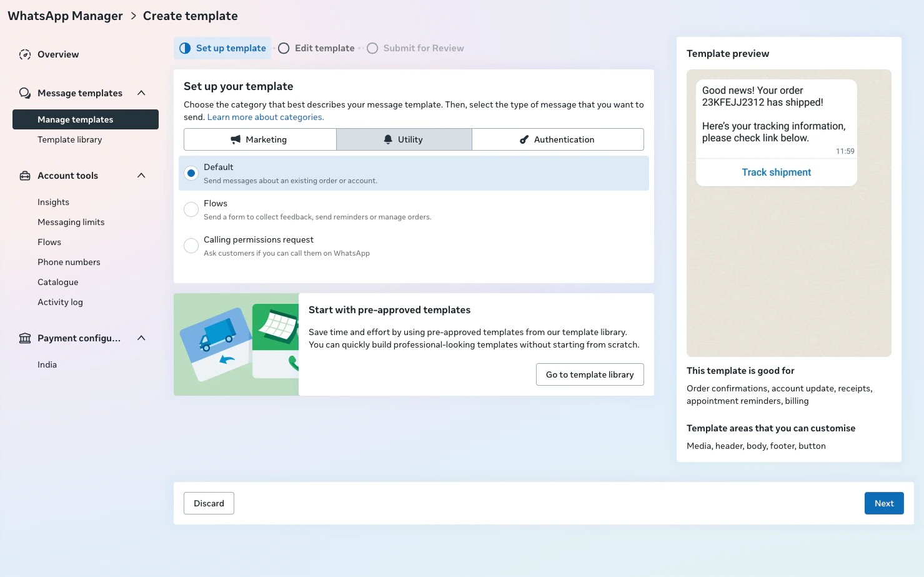The width and height of the screenshot is (924, 577).
Task: Click the Edit template step circle icon
Action: point(284,48)
